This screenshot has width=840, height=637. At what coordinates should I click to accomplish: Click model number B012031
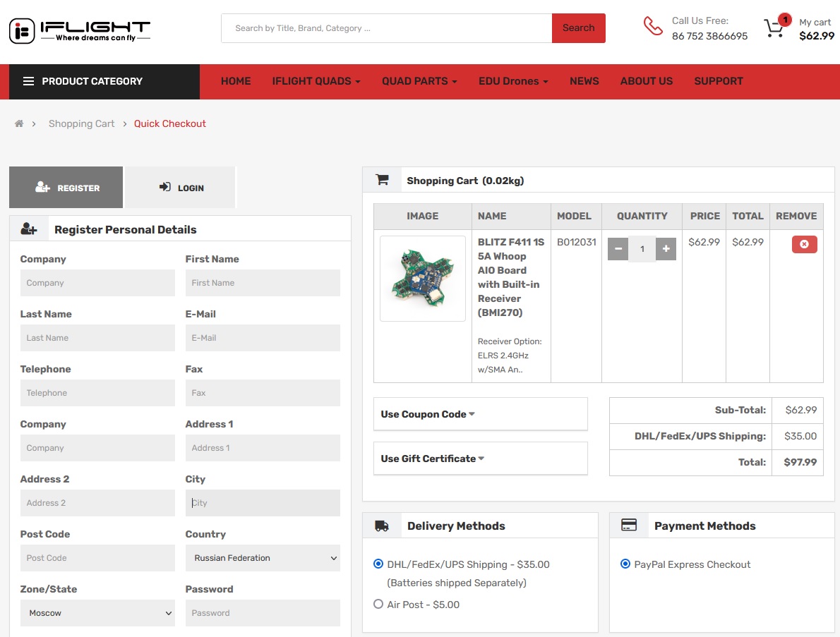click(577, 242)
